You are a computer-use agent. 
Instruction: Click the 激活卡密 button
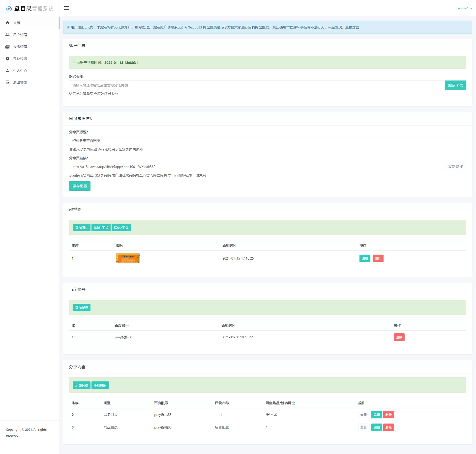pos(455,85)
